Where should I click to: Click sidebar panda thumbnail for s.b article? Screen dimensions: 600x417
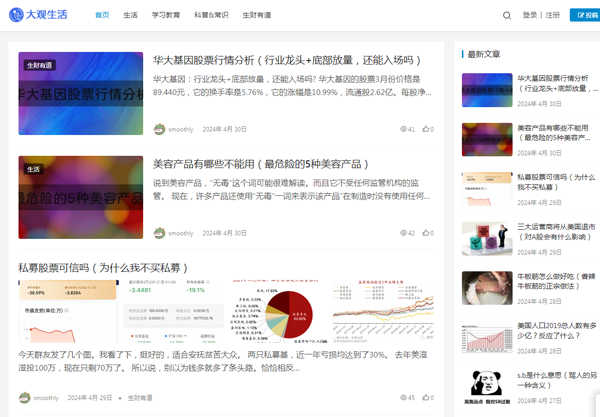pyautogui.click(x=487, y=387)
